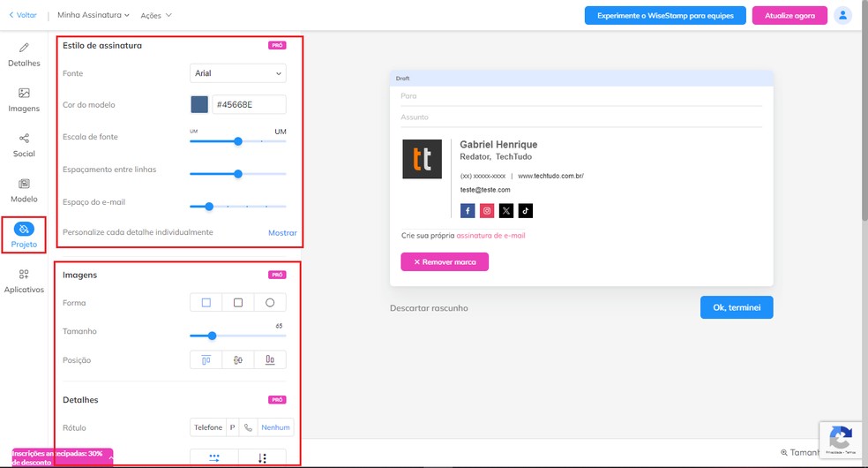Viewport: 868px width, 468px height.
Task: Adjust Espaçamento entre linhas slider
Action: [238, 174]
